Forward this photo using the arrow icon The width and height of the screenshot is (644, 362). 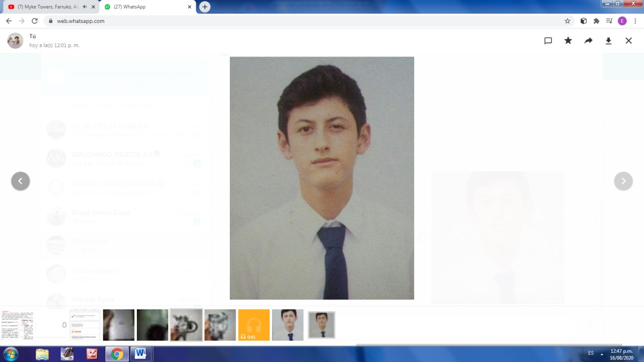pyautogui.click(x=588, y=41)
